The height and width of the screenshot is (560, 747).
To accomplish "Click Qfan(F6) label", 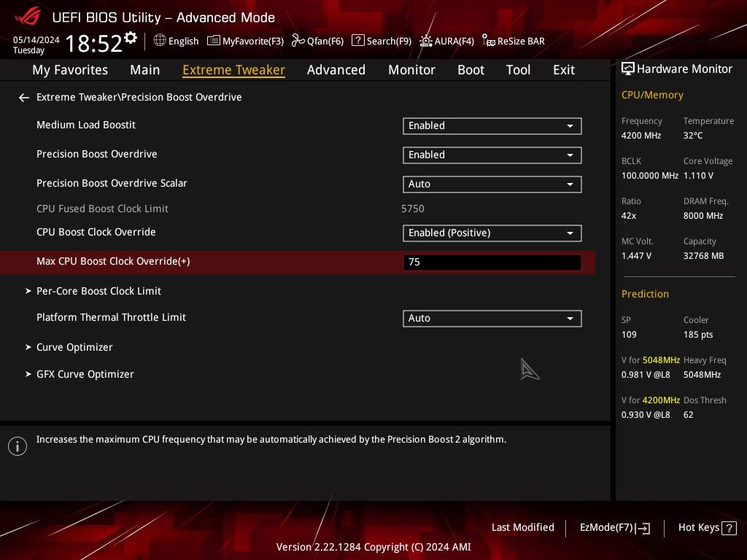I will [325, 41].
